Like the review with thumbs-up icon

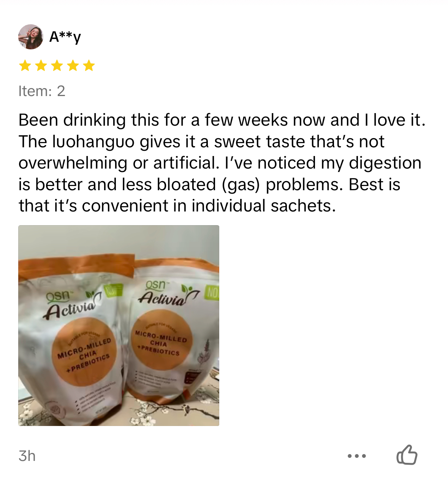pyautogui.click(x=407, y=454)
